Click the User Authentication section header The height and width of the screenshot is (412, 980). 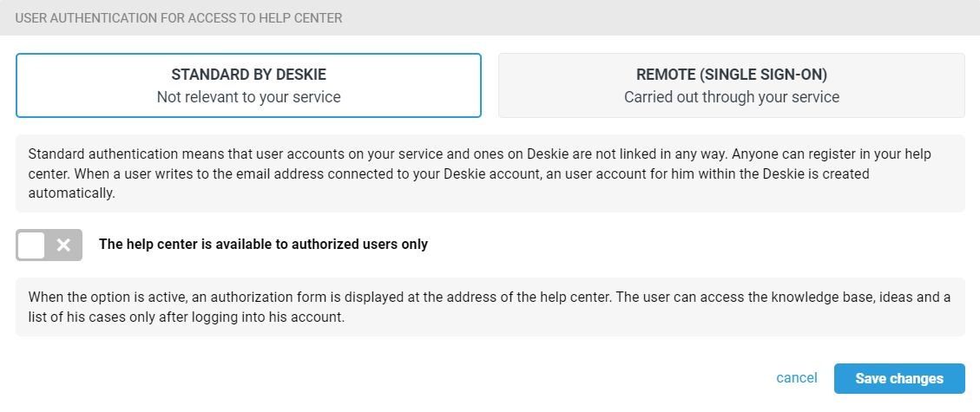(x=178, y=17)
